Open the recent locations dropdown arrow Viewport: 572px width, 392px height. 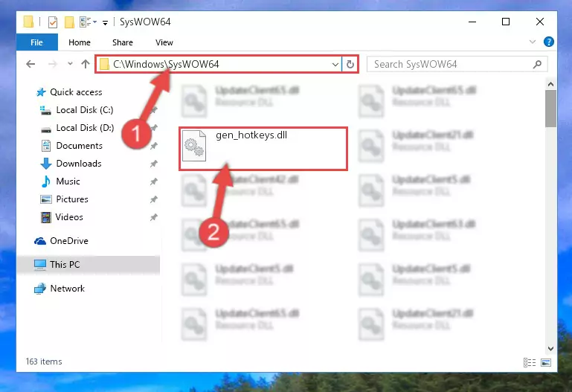(x=70, y=64)
